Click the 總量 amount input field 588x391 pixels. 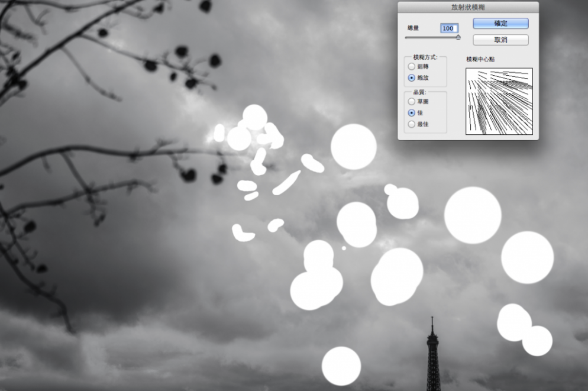[448, 28]
